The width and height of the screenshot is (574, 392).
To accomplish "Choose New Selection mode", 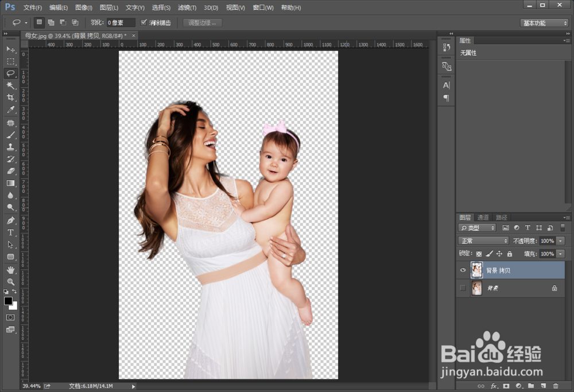I will click(x=39, y=22).
